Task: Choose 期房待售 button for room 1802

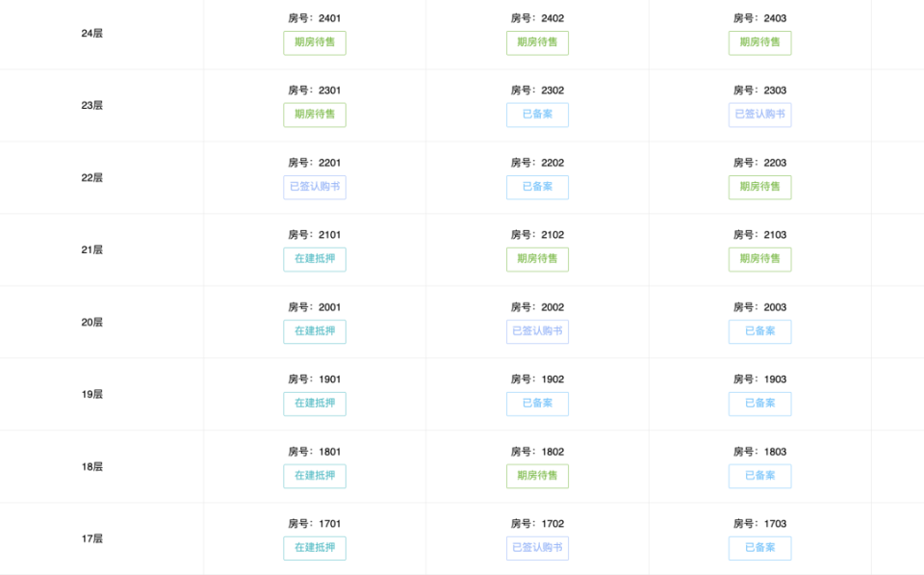Action: click(x=537, y=477)
